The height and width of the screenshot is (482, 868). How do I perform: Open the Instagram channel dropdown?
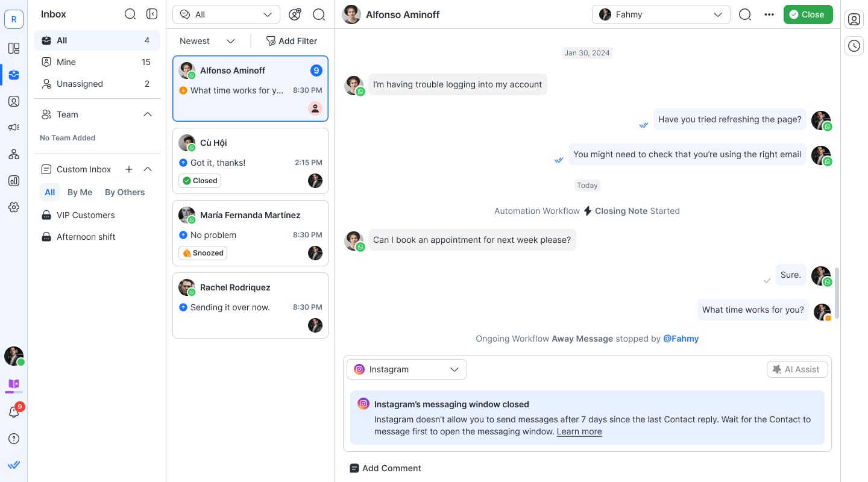407,369
